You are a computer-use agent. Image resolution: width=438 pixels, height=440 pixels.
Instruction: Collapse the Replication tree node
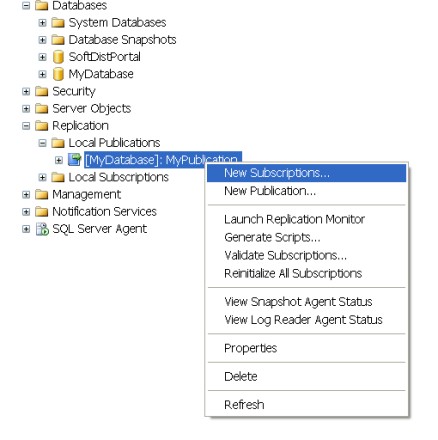26,126
